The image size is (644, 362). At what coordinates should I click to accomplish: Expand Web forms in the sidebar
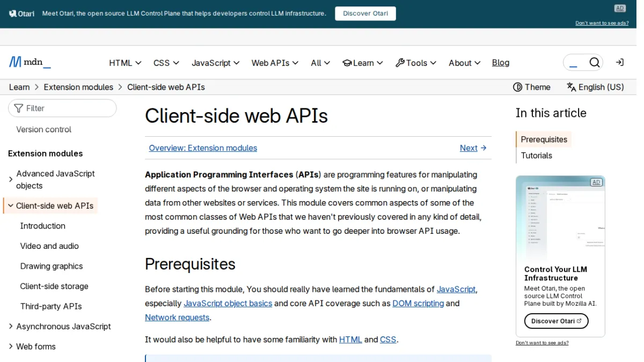[11, 346]
